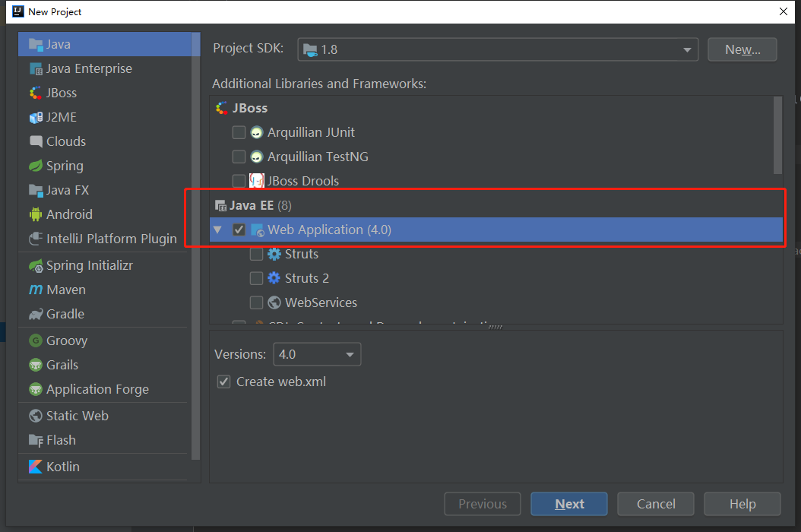The width and height of the screenshot is (801, 532).
Task: Click the Struts gear icon
Action: point(274,254)
